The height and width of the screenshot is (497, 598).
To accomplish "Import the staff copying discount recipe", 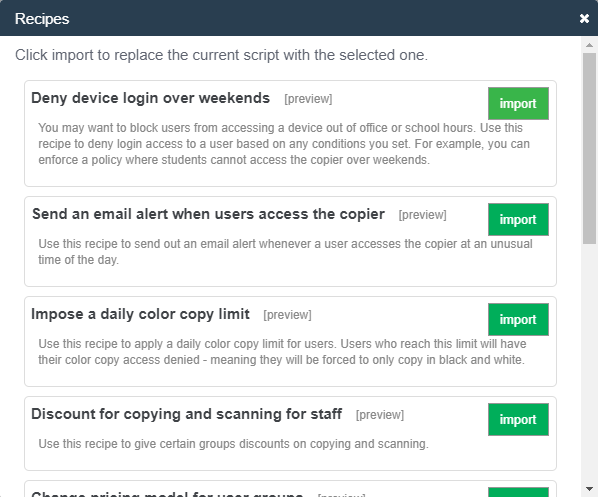I will point(518,419).
